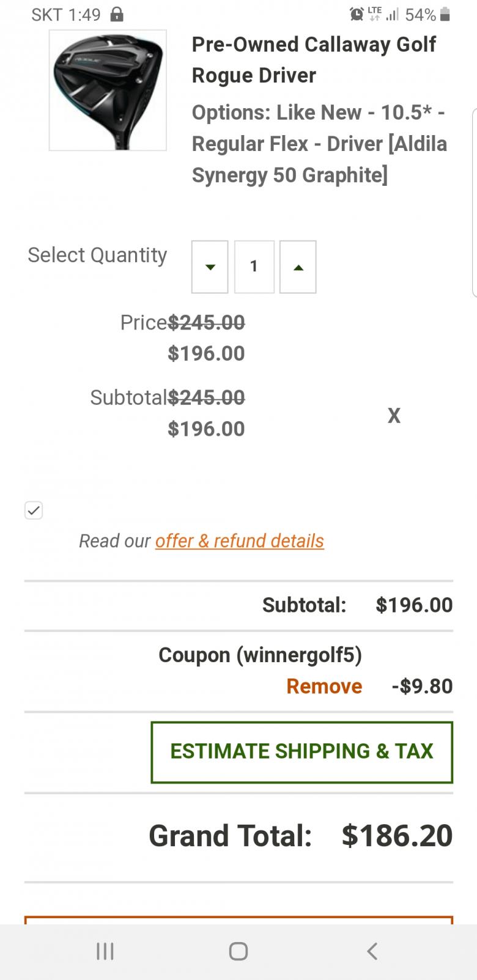
Task: Click the orange-bordered button at the bottom
Action: (239, 919)
